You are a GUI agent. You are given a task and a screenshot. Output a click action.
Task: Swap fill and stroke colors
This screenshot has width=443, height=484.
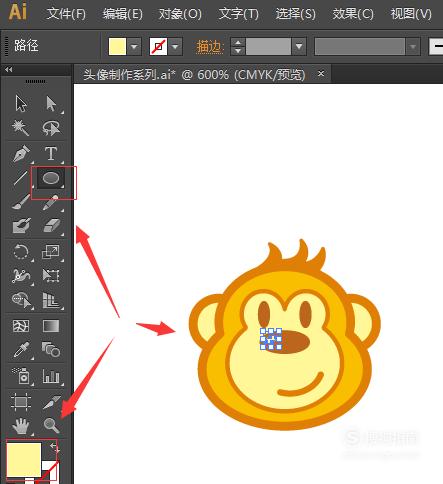[54, 448]
